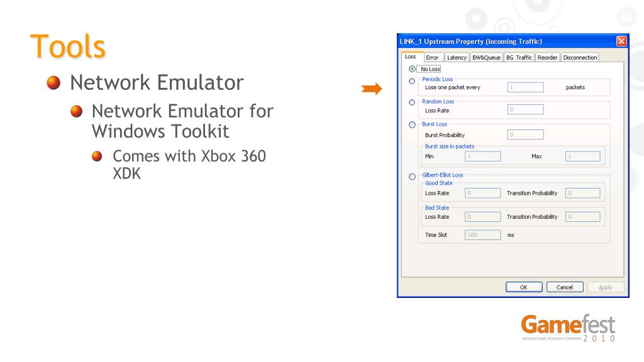Click the Burst Probability input field
This screenshot has width=644, height=362.
click(525, 134)
